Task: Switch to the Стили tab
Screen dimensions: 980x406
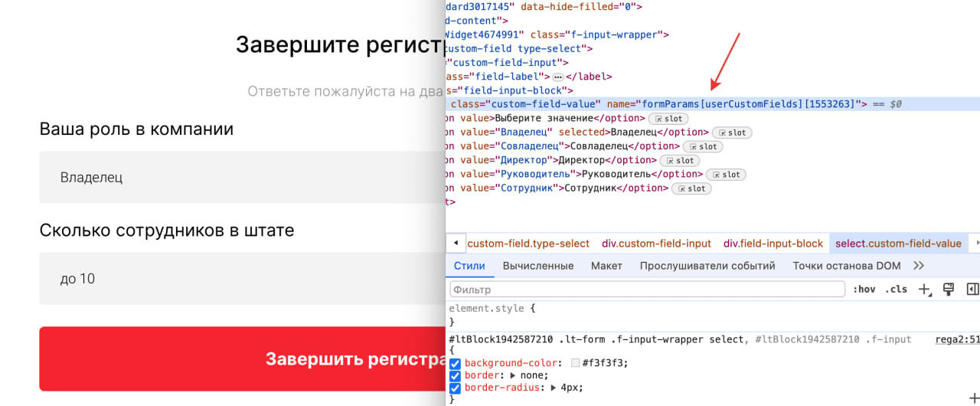Action: point(469,266)
